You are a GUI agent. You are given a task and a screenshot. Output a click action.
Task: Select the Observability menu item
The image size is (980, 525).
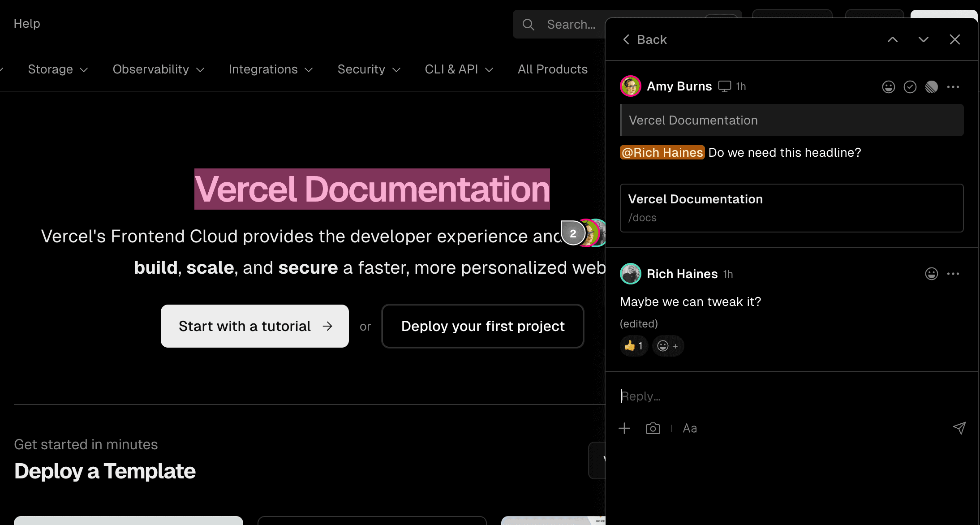[158, 69]
